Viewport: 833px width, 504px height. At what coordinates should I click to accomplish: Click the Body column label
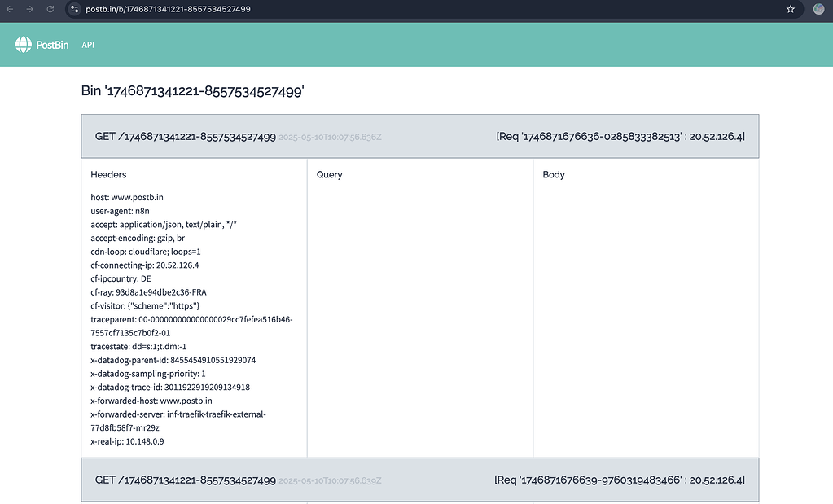click(x=554, y=174)
